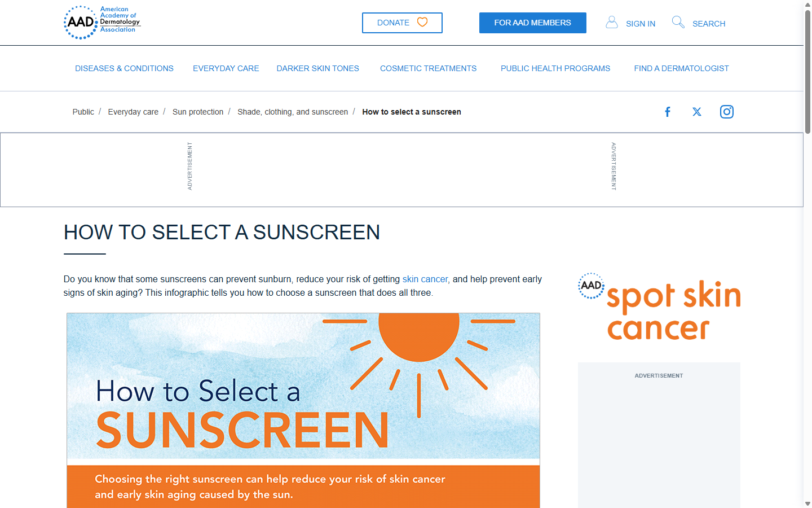Open the Instagram icon link
Image resolution: width=812 pixels, height=508 pixels.
(x=727, y=112)
